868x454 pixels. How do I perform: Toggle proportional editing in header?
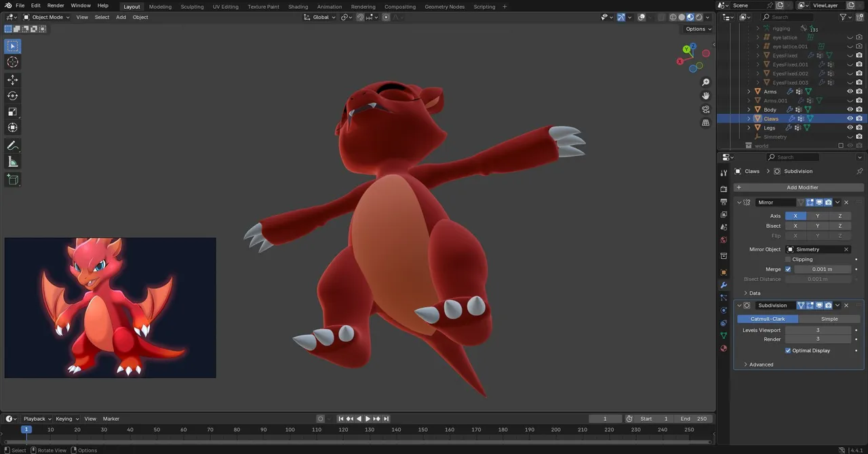point(387,17)
